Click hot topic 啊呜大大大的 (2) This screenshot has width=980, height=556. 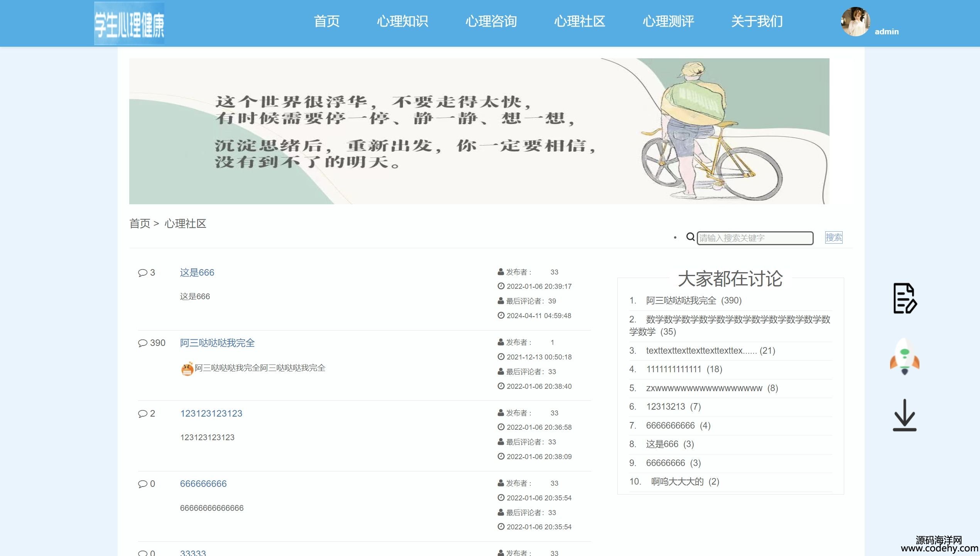pyautogui.click(x=685, y=481)
